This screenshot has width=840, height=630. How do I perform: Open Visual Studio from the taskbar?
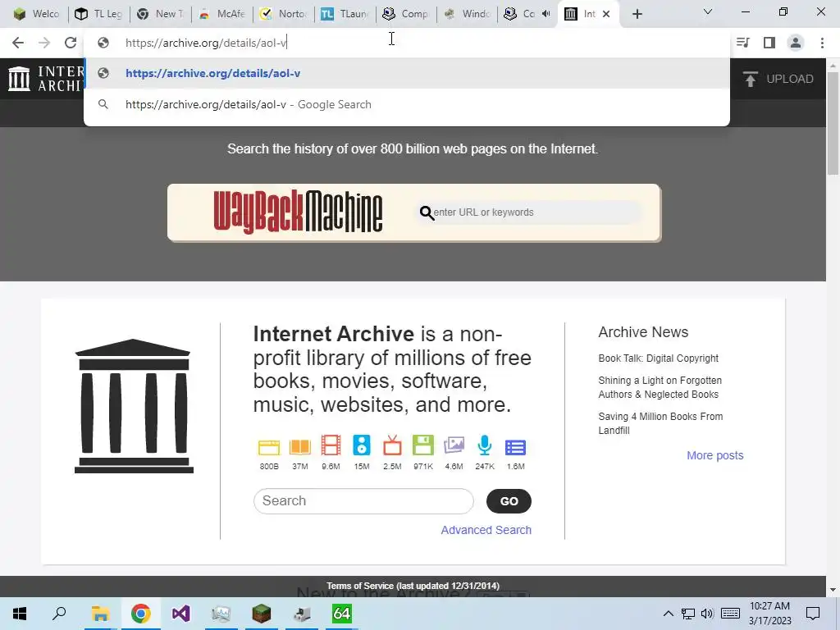point(181,614)
